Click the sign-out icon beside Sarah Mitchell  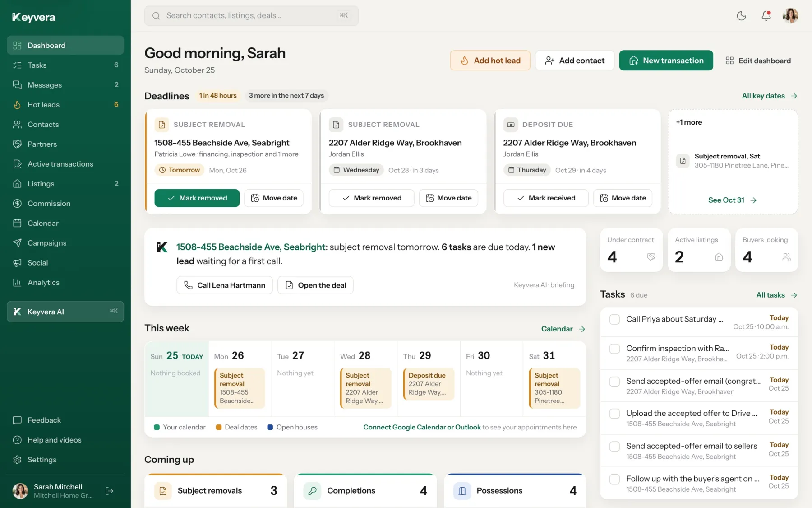109,491
